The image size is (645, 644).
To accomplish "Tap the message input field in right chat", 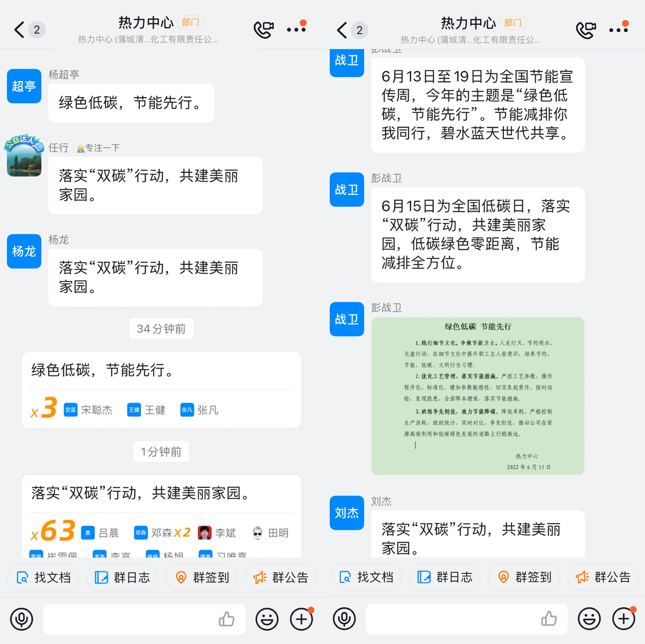I will point(467,619).
